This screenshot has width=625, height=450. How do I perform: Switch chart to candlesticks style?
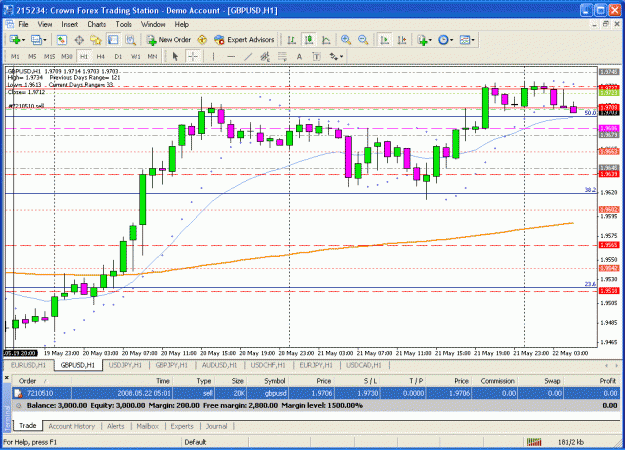coord(309,40)
